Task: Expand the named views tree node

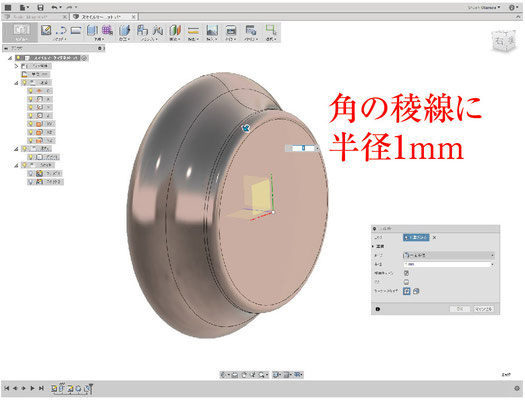Action: click(x=16, y=66)
